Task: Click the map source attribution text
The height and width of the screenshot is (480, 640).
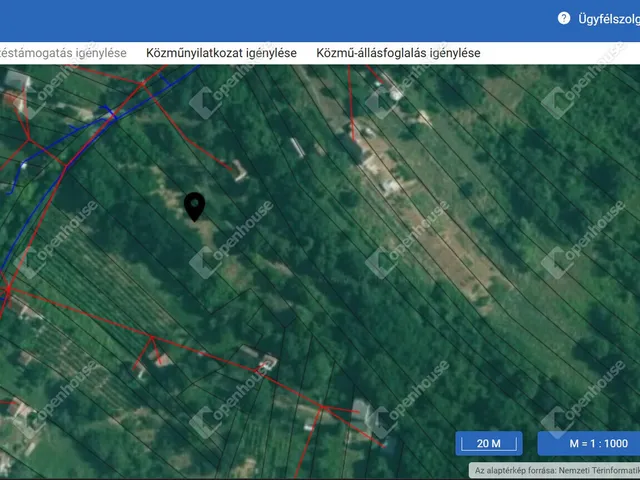Action: 555,471
